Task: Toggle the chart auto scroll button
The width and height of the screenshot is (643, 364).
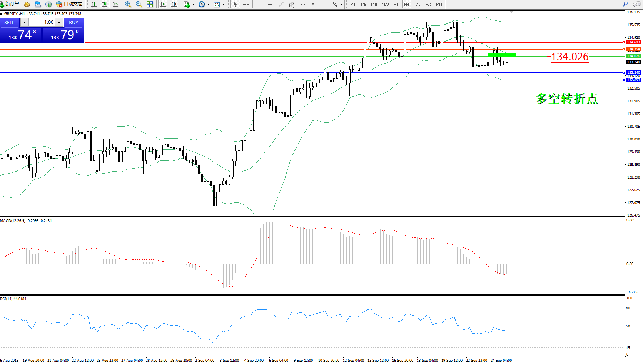Action: (x=163, y=4)
